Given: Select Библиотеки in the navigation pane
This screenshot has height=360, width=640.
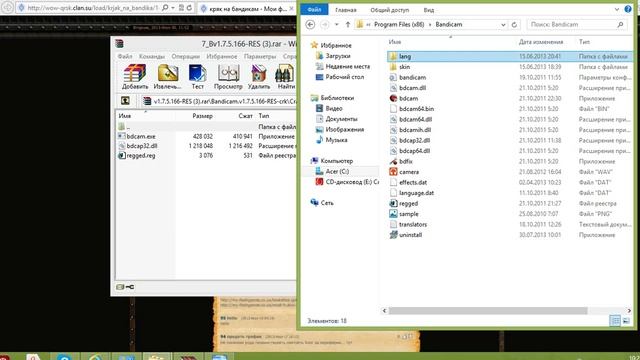Looking at the screenshot, I should coord(337,98).
